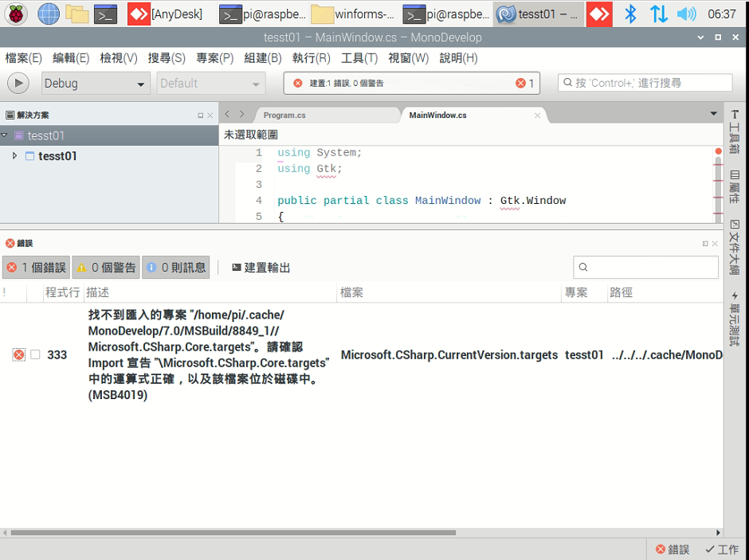Show the 建置輸出 build output

point(261,268)
